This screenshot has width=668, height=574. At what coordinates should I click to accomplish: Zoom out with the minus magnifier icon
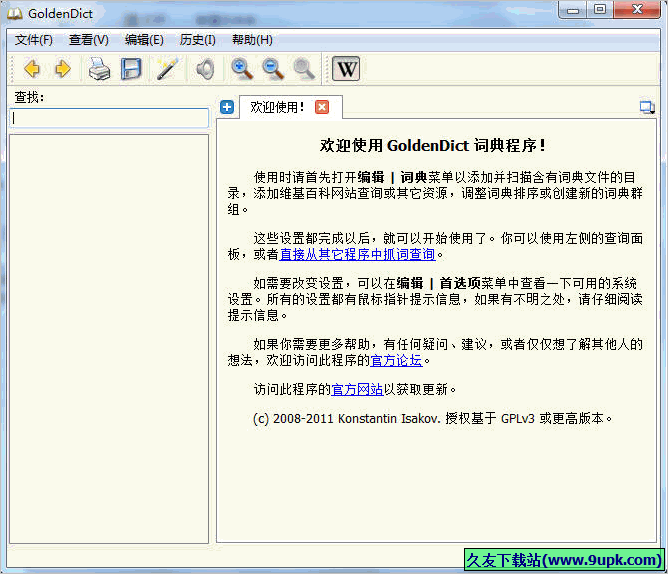point(273,69)
